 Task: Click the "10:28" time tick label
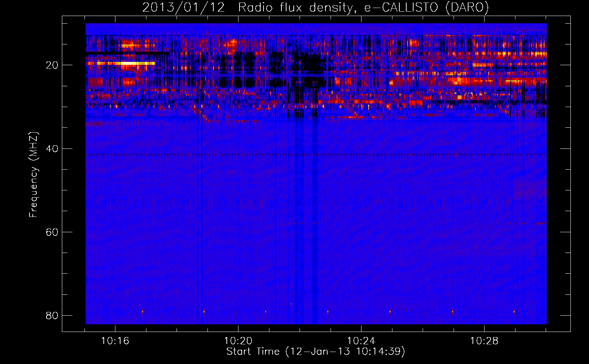tap(484, 341)
